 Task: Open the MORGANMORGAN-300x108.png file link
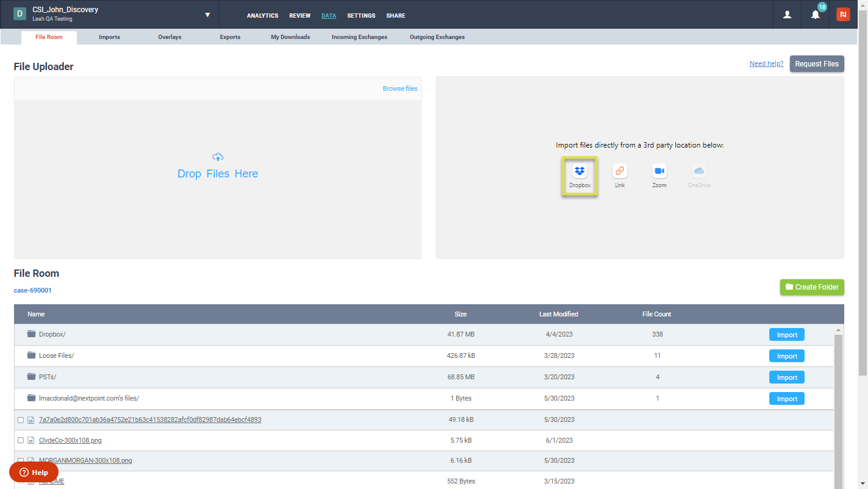[x=85, y=460]
